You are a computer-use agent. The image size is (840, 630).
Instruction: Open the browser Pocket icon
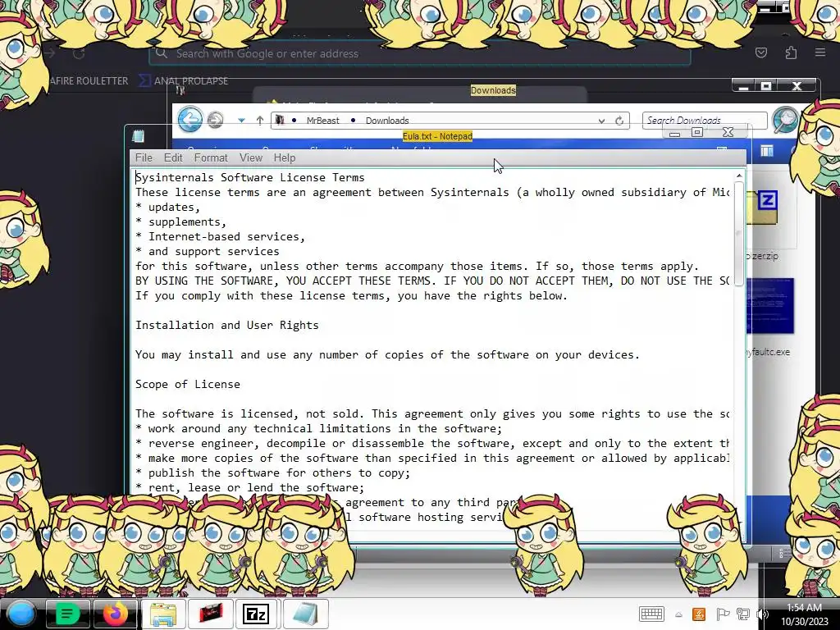760,52
